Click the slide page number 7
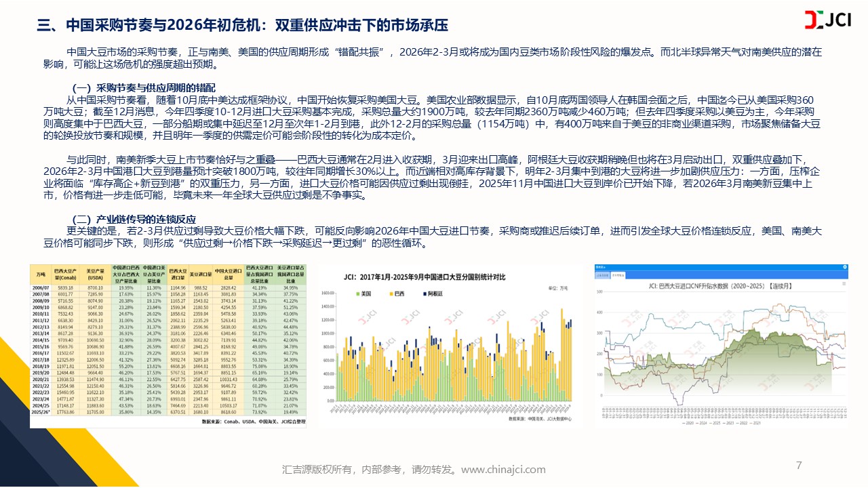The width and height of the screenshot is (868, 488). coord(799,465)
